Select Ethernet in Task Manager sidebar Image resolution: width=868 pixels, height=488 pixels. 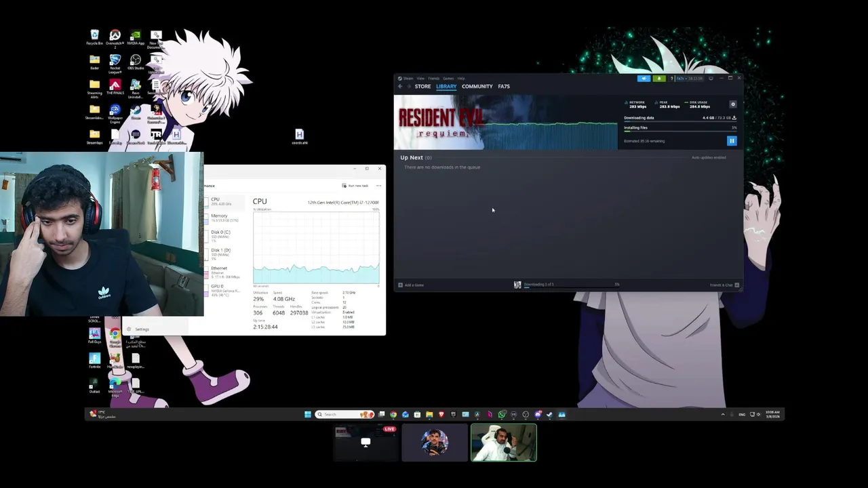223,272
